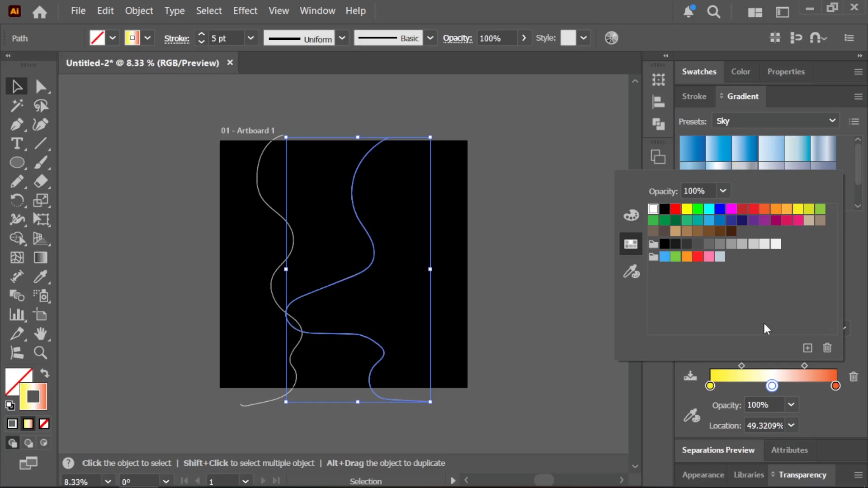Image resolution: width=868 pixels, height=488 pixels.
Task: Click the Gradient tool icon
Action: pos(41,258)
